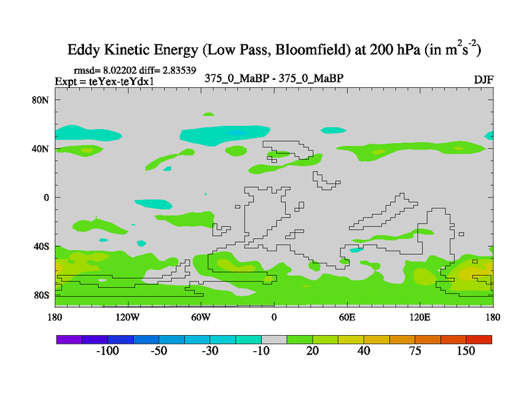This screenshot has height=399, width=532.
Task: Select the 60E longitude axis label
Action: [x=346, y=317]
